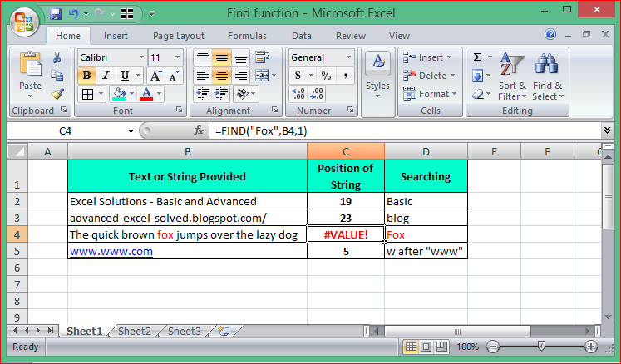Undo the last action
Viewport: 621px width, 364px height.
click(x=74, y=14)
